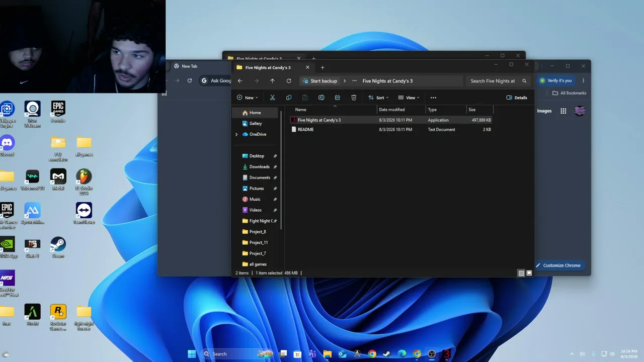Open Google Chrome from the taskbar
This screenshot has width=644, height=362.
click(372, 354)
